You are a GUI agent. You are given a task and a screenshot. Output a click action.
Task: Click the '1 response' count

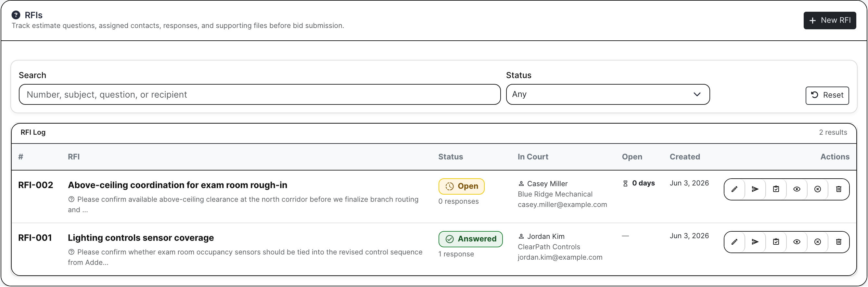point(456,254)
